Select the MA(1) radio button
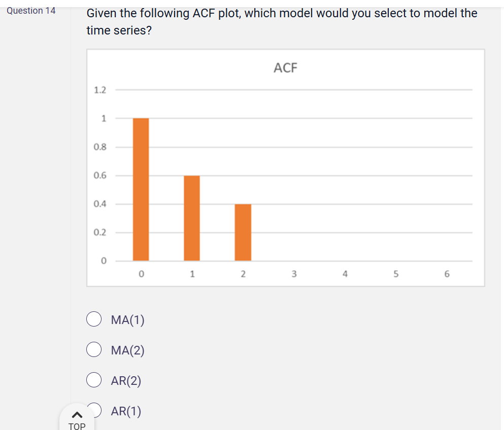 coord(94,319)
